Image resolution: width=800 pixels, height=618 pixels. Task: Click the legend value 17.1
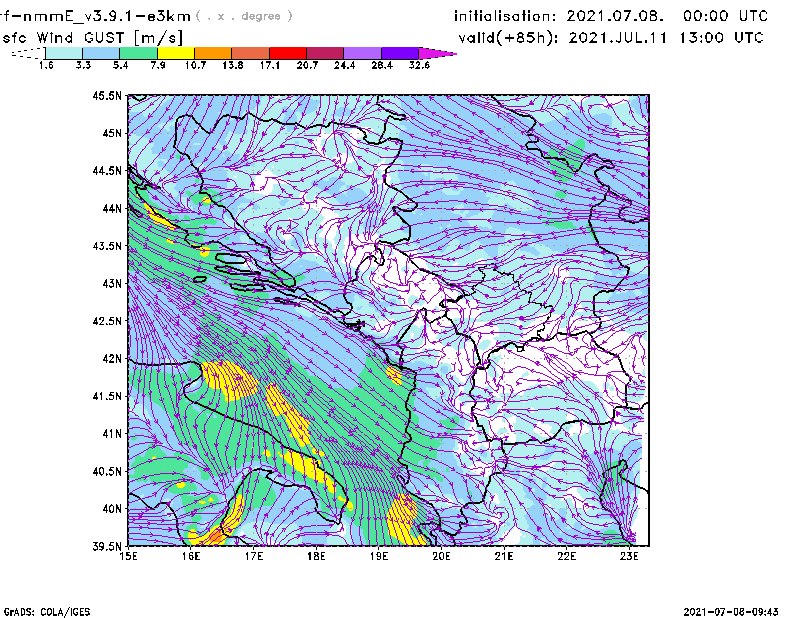click(x=270, y=65)
